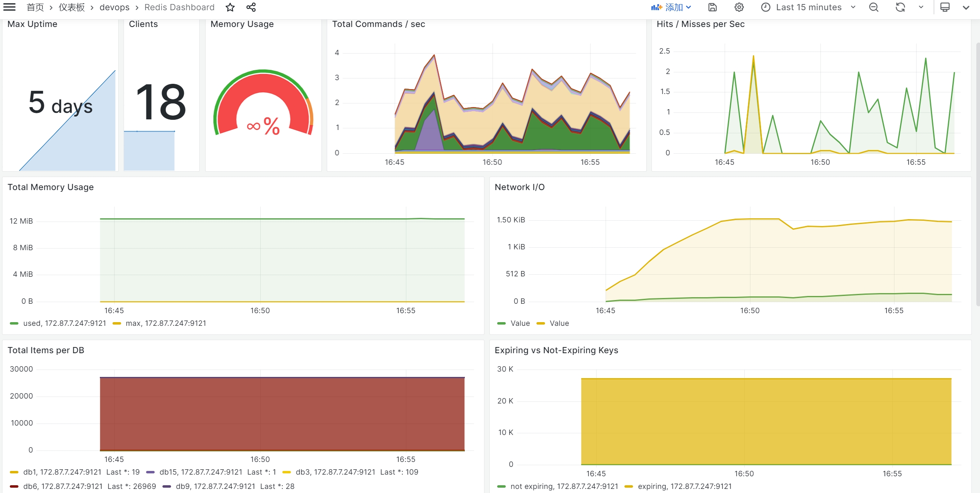Toggle the green Value series in Network I/O
The image size is (980, 493).
click(x=520, y=323)
